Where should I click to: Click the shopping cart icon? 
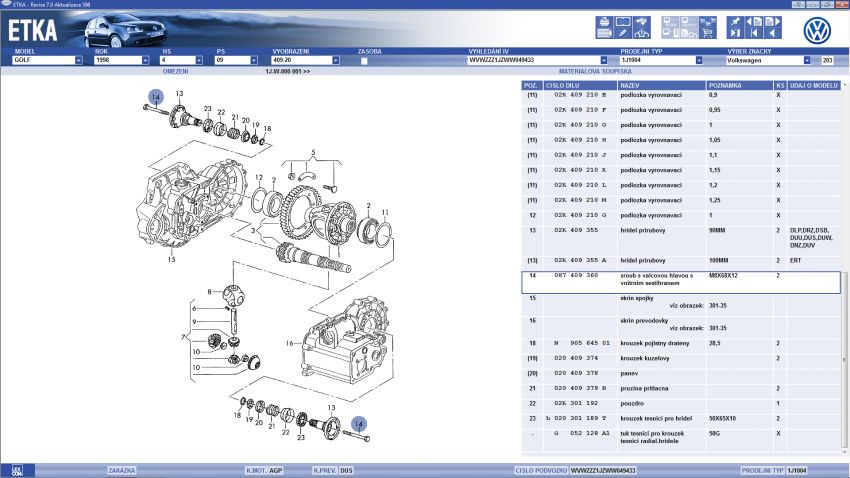pyautogui.click(x=708, y=33)
